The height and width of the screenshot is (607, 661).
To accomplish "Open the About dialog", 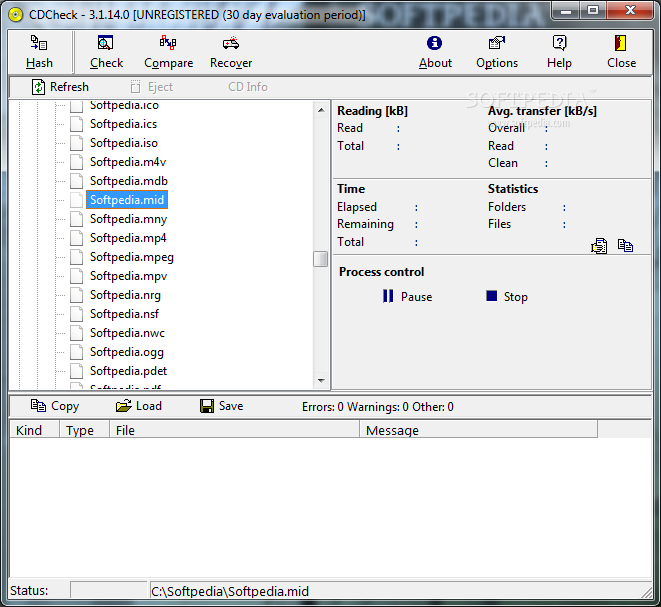I will tap(435, 53).
